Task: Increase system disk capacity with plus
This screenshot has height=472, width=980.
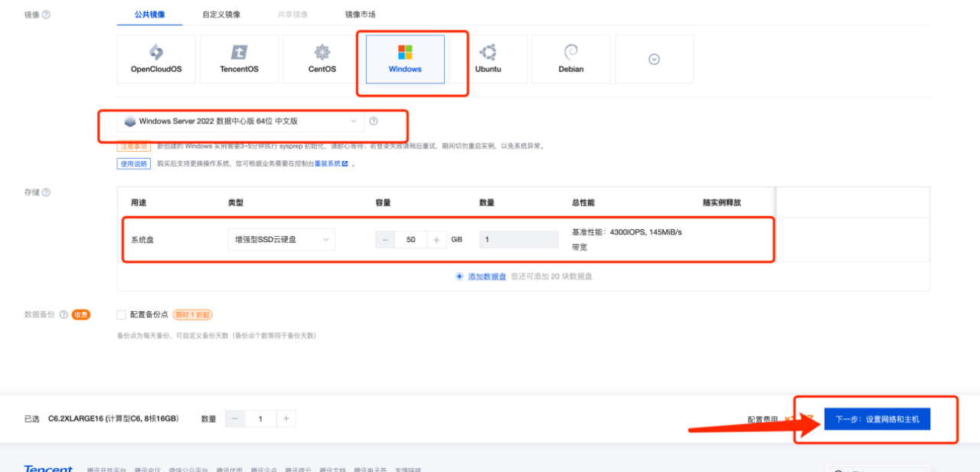Action: (x=436, y=240)
